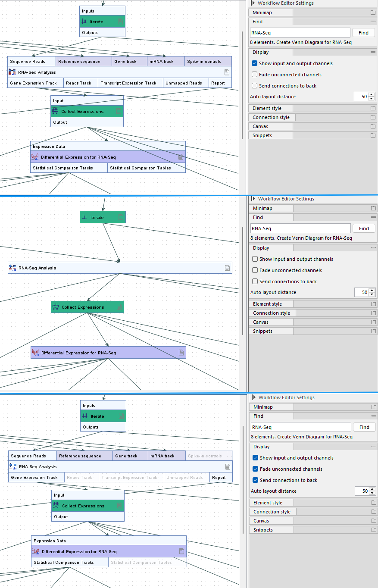This screenshot has width=378, height=588.
Task: Expand Element style section in the middle settings panel
Action: pos(373,304)
